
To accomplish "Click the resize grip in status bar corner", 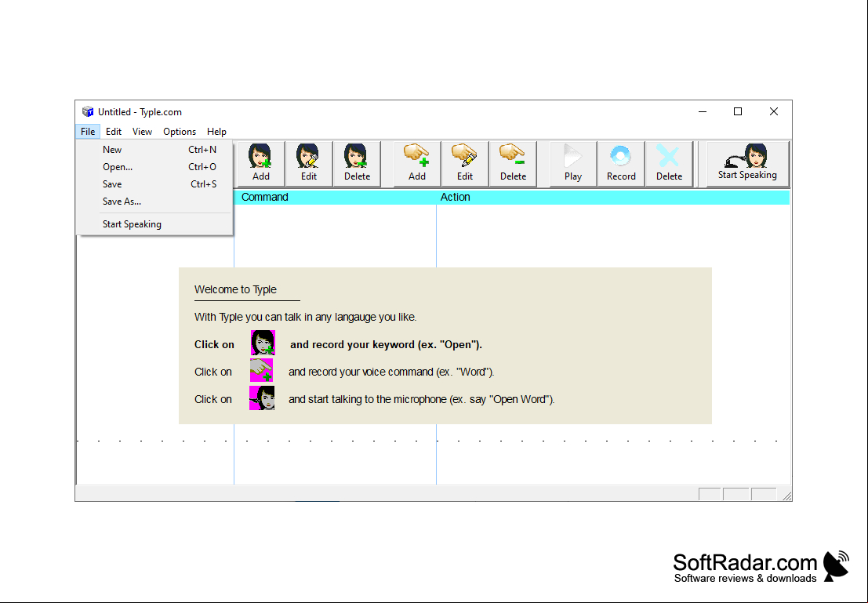I will pyautogui.click(x=786, y=496).
